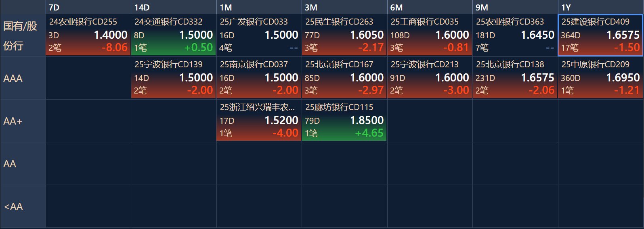The width and height of the screenshot is (644, 229).
Task: Click the 364D remaining term label
Action: coord(571,35)
